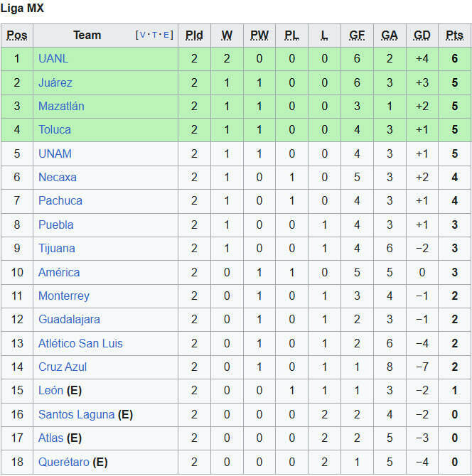Image resolution: width=472 pixels, height=476 pixels.
Task: Click the Juárez team link
Action: pos(55,82)
